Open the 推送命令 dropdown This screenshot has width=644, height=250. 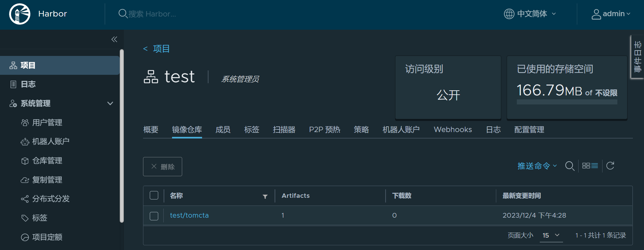pyautogui.click(x=537, y=166)
